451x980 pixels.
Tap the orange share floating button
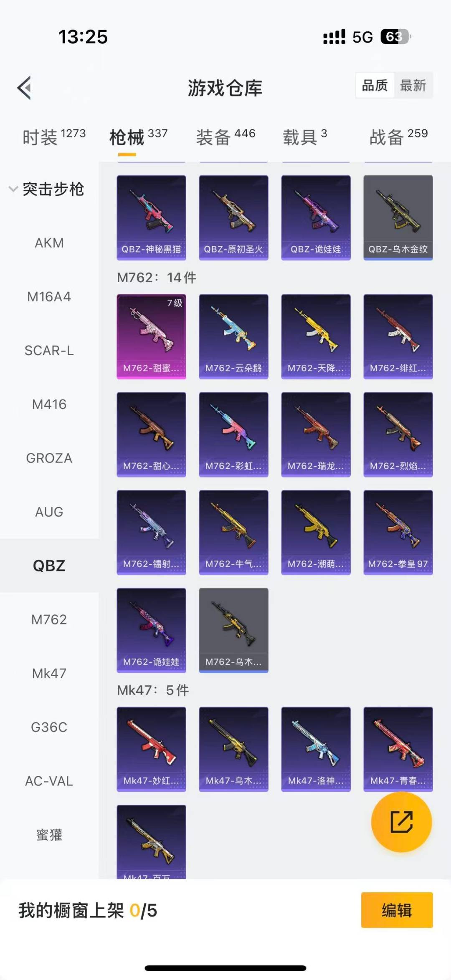tap(401, 822)
